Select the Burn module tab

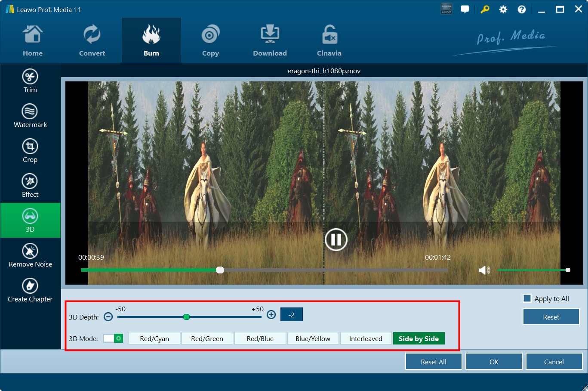coord(151,41)
